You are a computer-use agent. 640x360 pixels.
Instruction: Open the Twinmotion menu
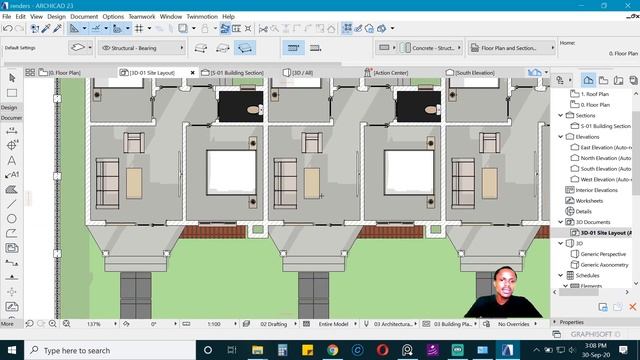pyautogui.click(x=202, y=17)
